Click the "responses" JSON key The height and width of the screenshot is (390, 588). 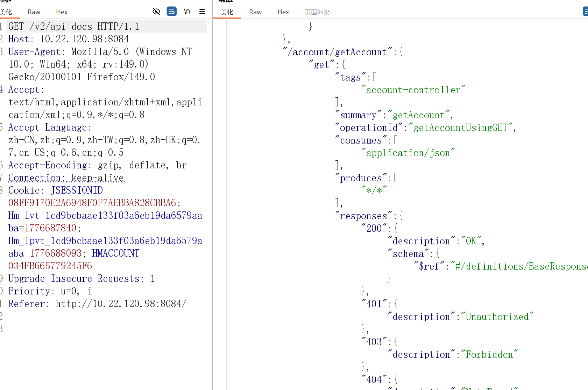363,216
